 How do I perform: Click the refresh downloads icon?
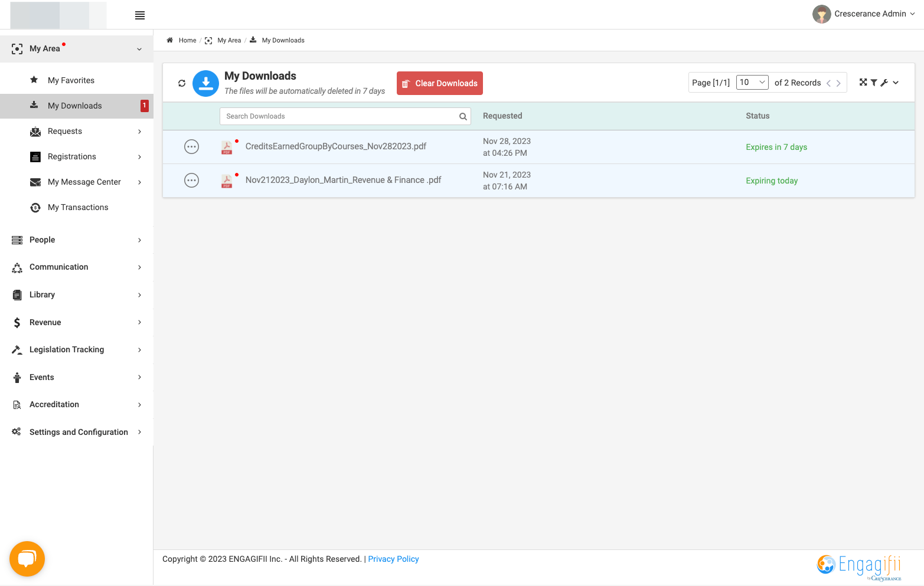(182, 83)
